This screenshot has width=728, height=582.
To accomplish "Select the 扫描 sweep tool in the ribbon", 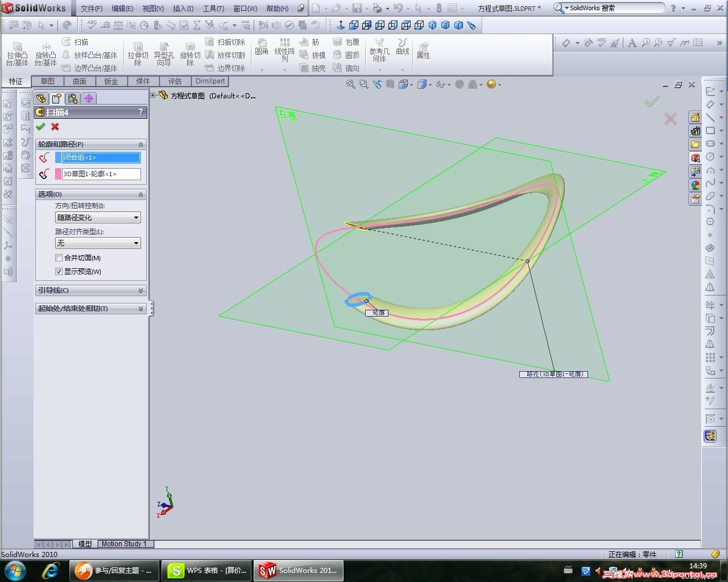I will [x=75, y=42].
